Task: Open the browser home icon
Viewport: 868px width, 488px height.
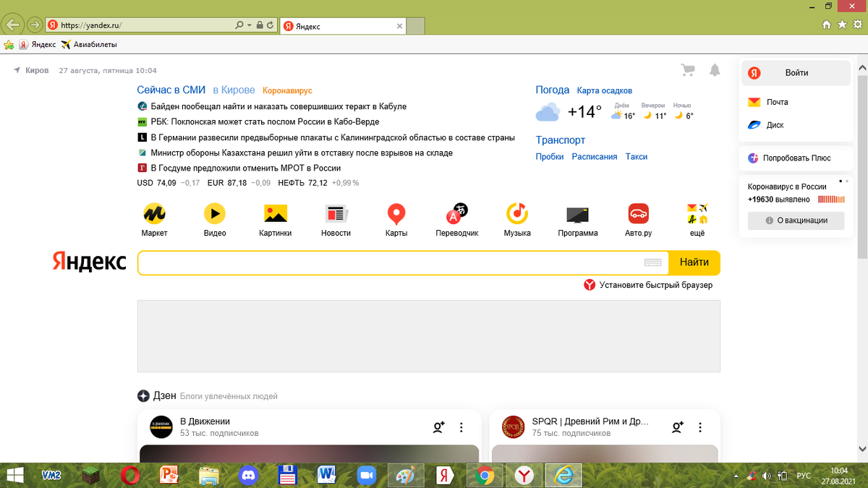Action: point(827,25)
